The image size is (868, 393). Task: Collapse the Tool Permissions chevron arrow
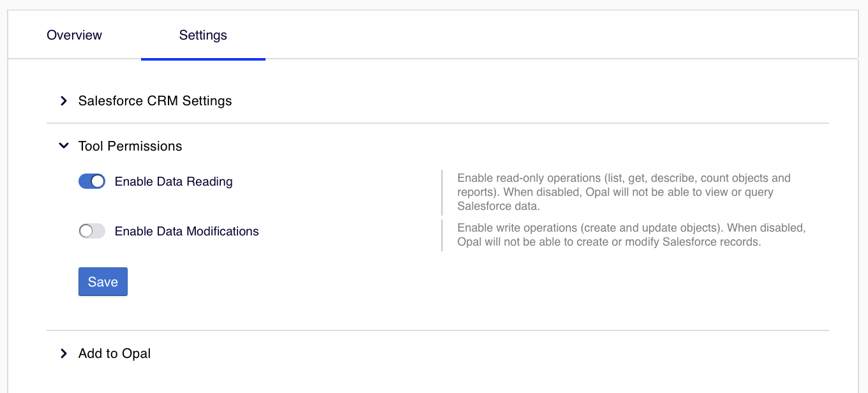63,146
